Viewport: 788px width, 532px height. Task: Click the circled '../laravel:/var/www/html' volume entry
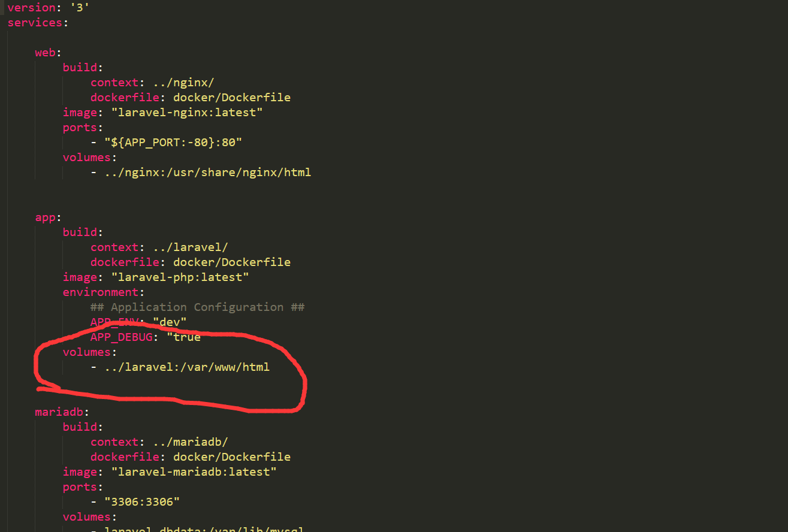(187, 367)
